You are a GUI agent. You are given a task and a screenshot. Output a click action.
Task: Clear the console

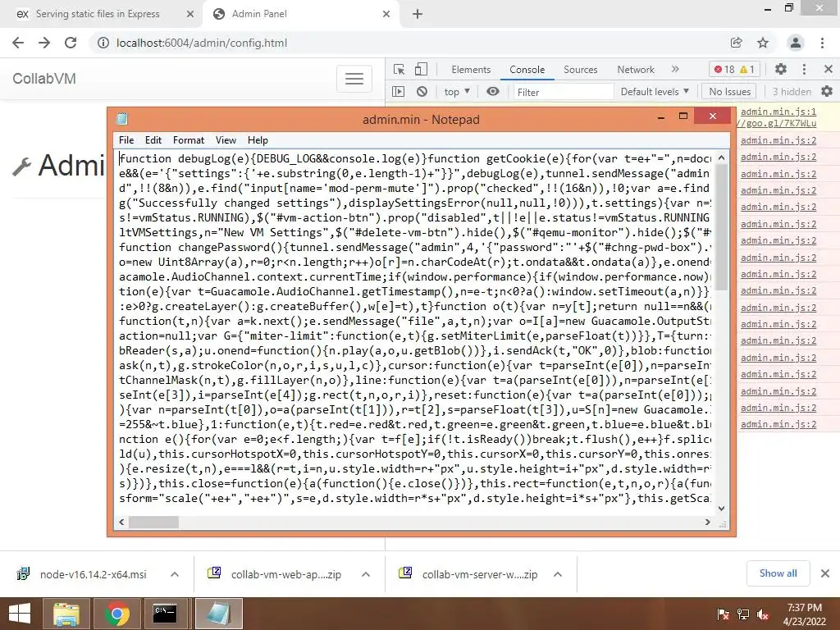click(422, 92)
